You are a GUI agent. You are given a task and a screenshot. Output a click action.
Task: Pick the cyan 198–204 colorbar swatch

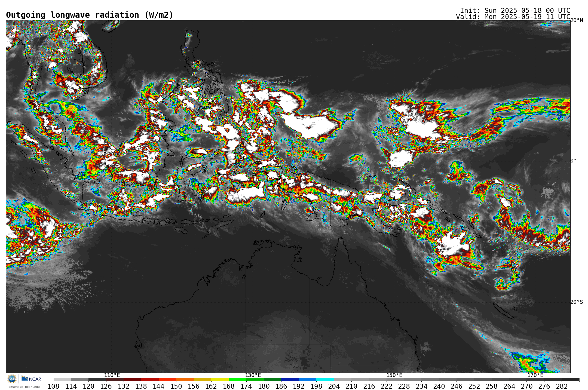(x=325, y=379)
